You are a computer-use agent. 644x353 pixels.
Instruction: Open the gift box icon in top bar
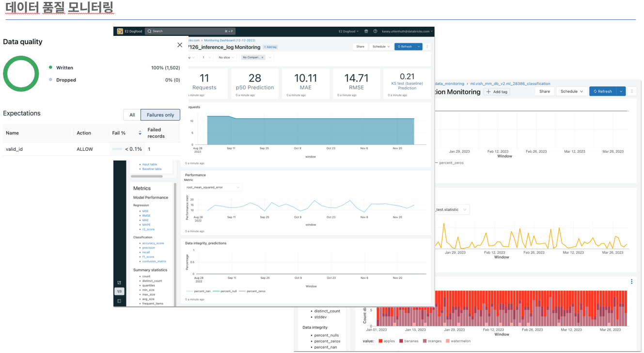point(366,31)
